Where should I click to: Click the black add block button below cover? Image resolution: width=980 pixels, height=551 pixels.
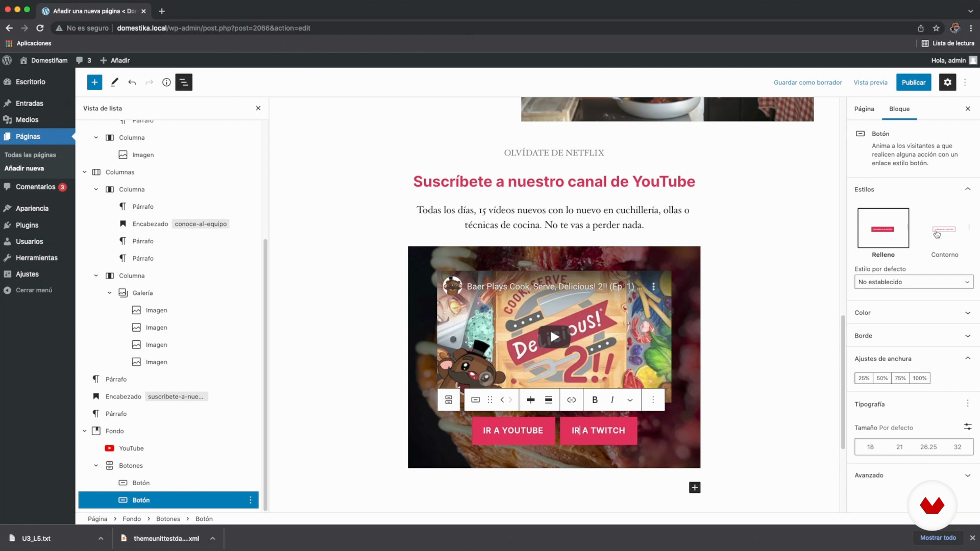(x=695, y=488)
